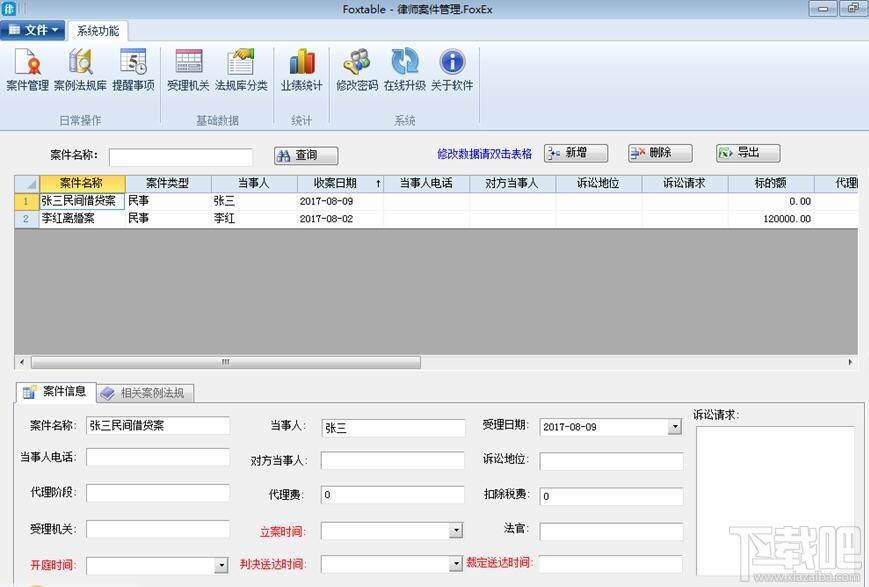Focus the 代理费 input field
The height and width of the screenshot is (587, 869).
[x=393, y=494]
